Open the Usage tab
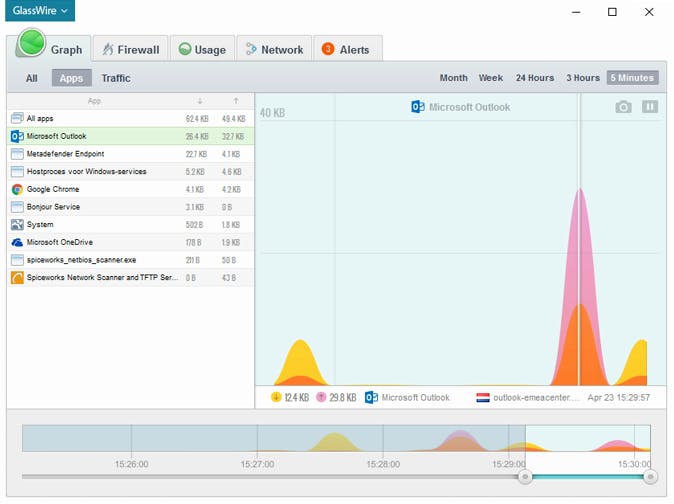Image resolution: width=674 pixels, height=504 pixels. pos(202,49)
